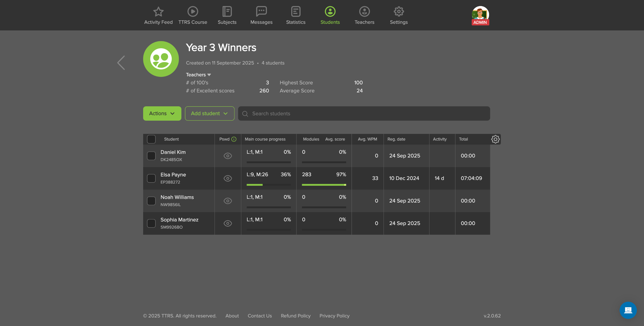This screenshot has width=644, height=326.
Task: Expand the Teachers disclosure triangle
Action: (x=209, y=75)
